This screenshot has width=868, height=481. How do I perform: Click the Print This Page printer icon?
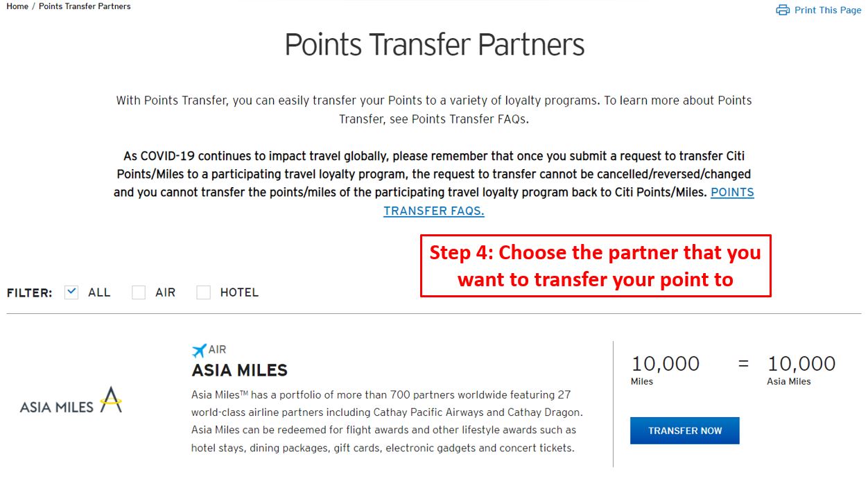click(783, 10)
